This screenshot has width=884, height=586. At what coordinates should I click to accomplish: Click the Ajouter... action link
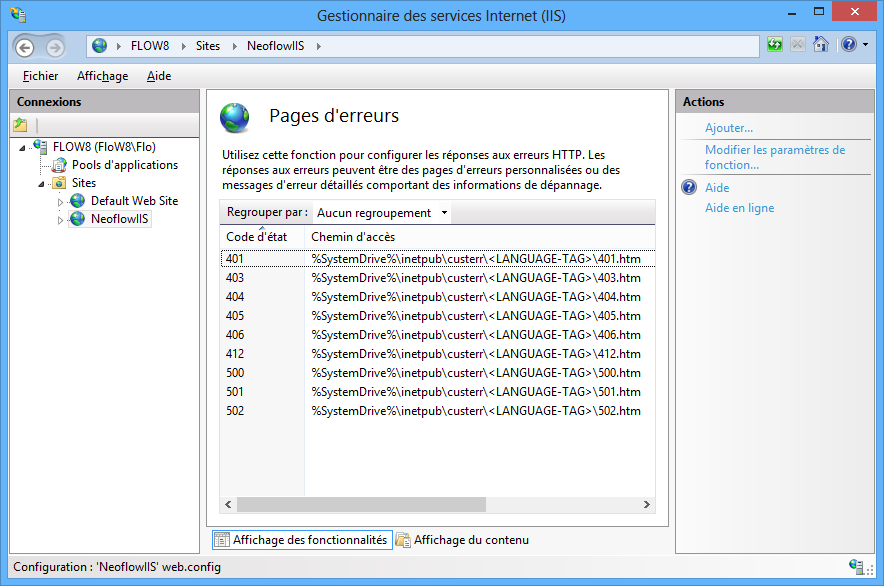coord(729,128)
